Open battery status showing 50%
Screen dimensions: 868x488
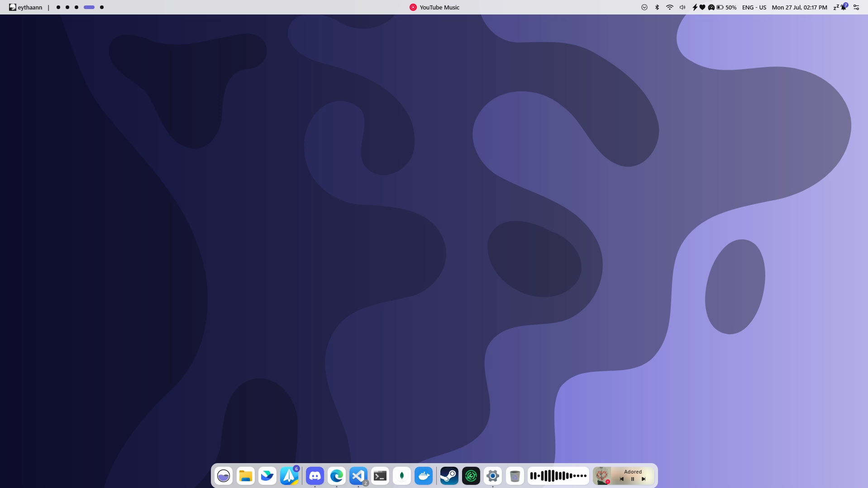pyautogui.click(x=727, y=7)
